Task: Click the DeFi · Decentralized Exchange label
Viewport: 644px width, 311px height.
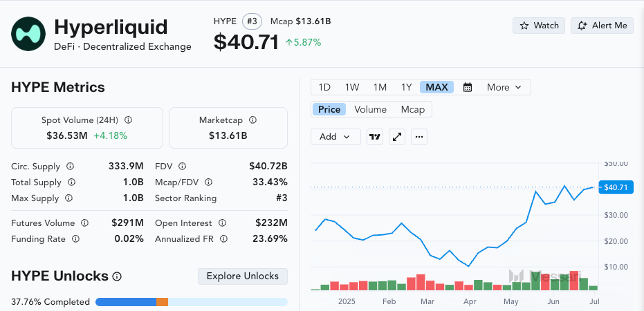Action: tap(123, 47)
